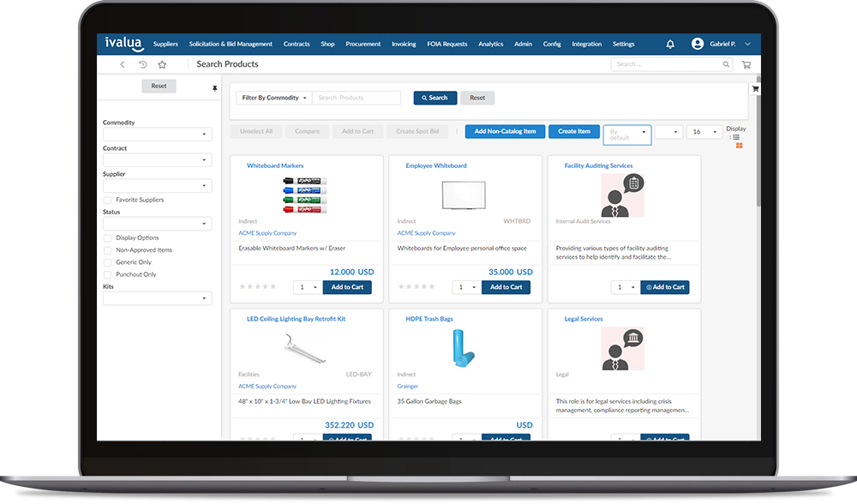Click HDPE Trash Bags product image
This screenshot has width=857, height=504.
(464, 348)
